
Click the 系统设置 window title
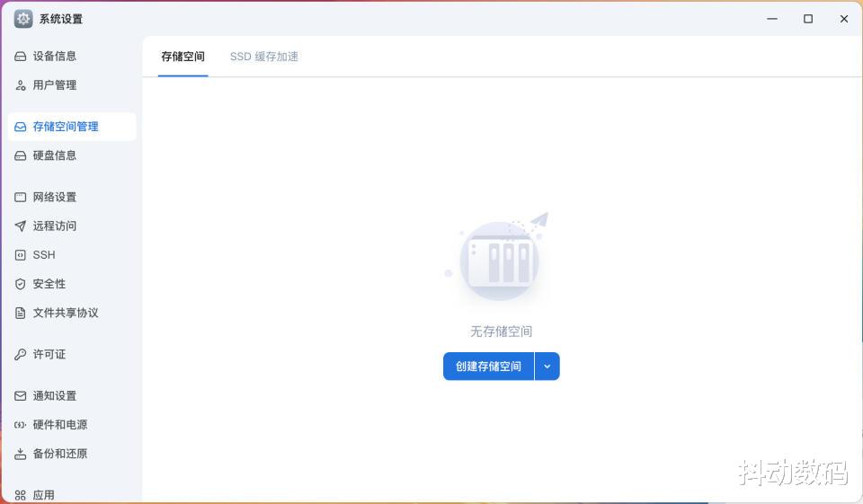pyautogui.click(x=61, y=19)
